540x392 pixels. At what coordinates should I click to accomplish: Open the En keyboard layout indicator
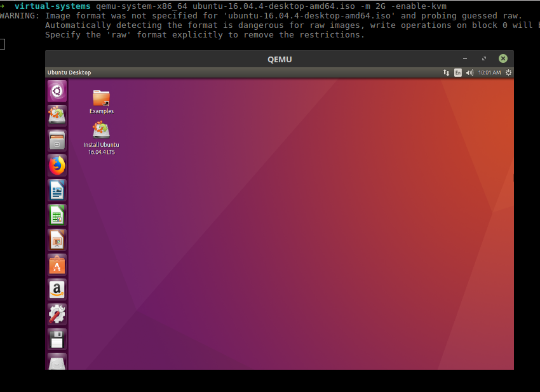pyautogui.click(x=457, y=72)
